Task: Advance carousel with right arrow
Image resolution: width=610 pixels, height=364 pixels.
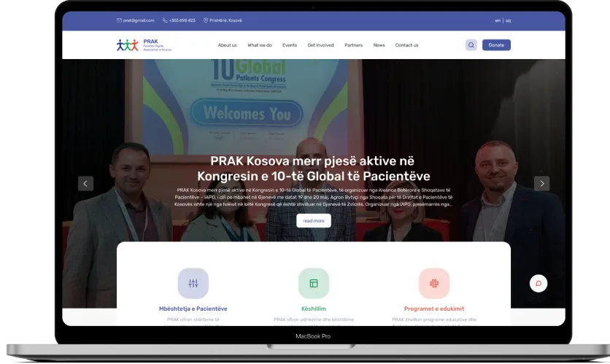Action: (x=542, y=184)
